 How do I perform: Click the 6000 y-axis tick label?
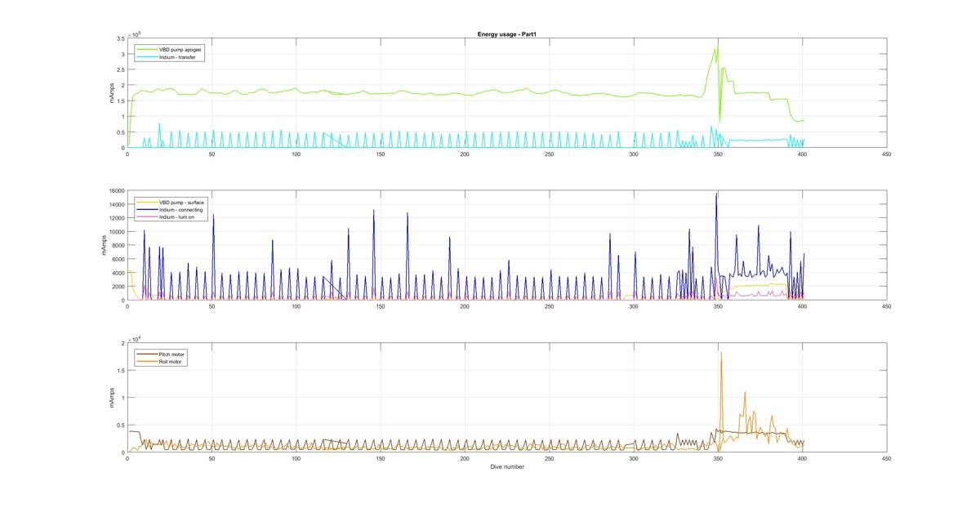117,260
